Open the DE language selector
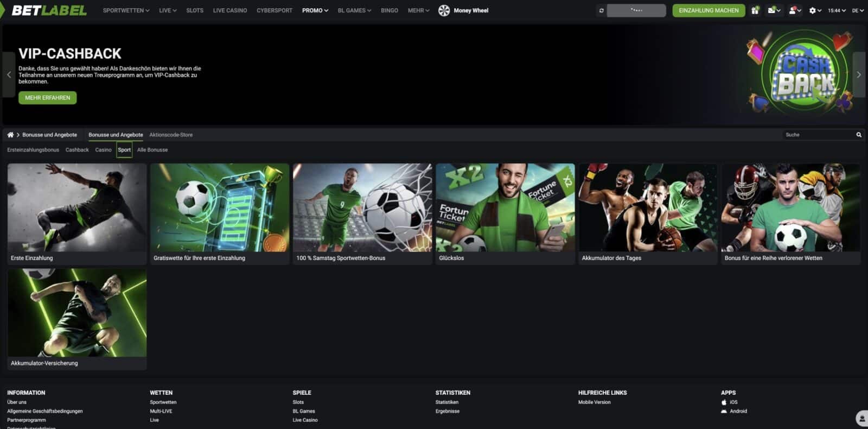Image resolution: width=868 pixels, height=429 pixels. coord(857,10)
